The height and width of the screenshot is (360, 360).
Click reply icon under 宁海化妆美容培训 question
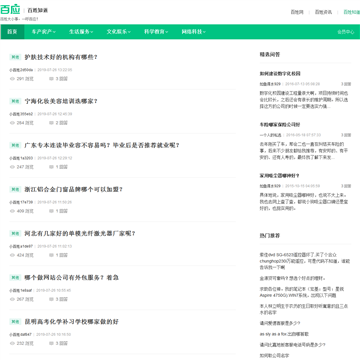click(51, 123)
